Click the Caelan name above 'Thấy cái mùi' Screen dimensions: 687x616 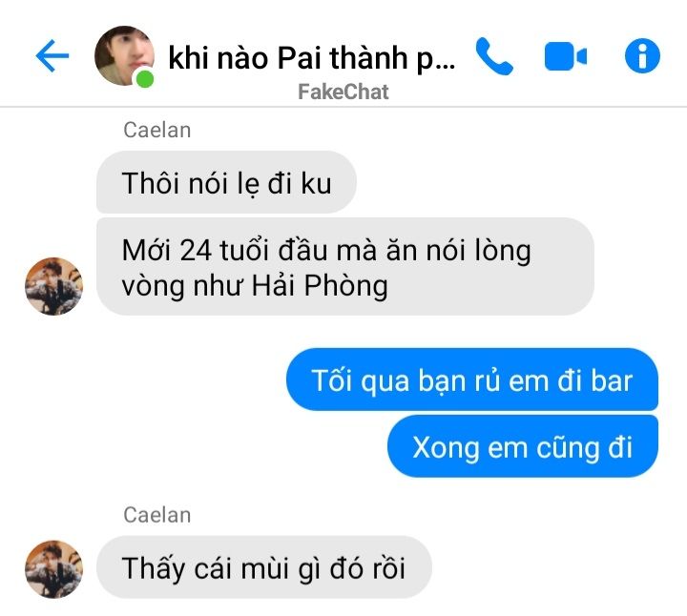tap(156, 515)
